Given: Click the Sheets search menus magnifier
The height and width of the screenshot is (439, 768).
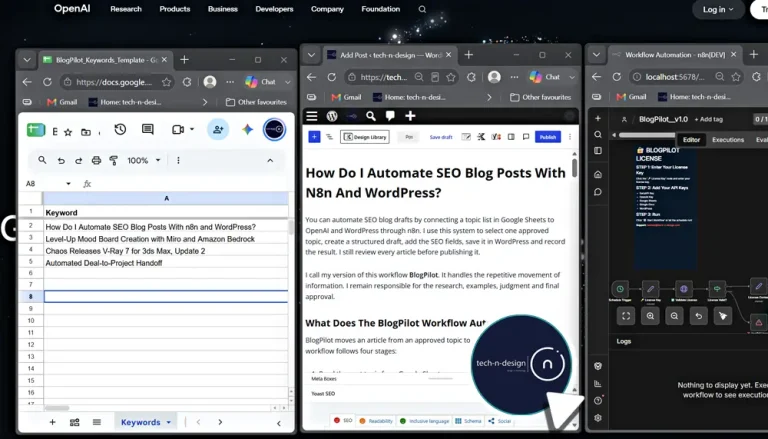Looking at the screenshot, I should [43, 160].
